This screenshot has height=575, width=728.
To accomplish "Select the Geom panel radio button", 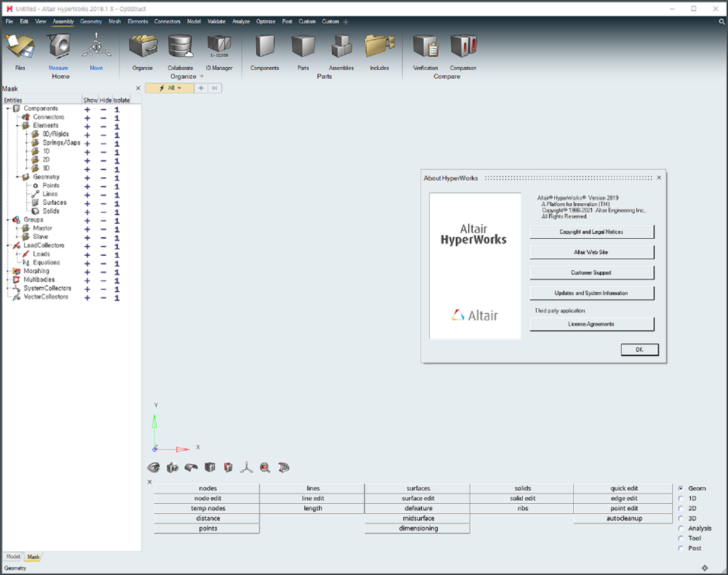I will click(x=681, y=488).
